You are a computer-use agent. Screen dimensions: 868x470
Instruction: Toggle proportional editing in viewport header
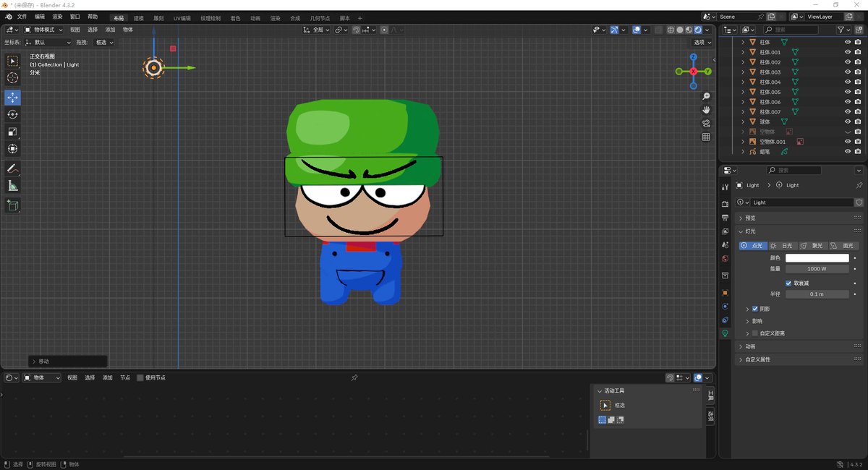point(384,30)
